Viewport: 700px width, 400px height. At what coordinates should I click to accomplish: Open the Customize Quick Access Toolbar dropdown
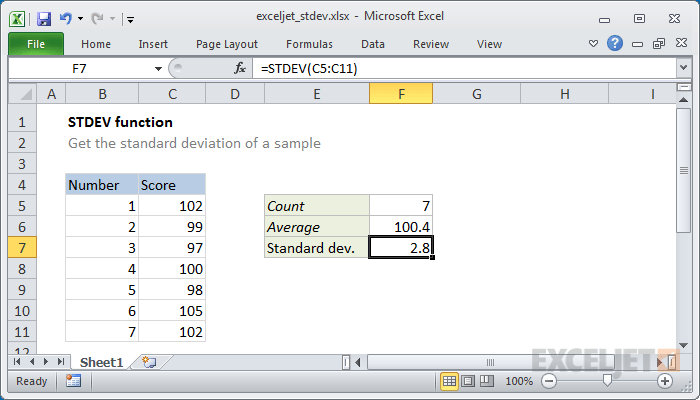tap(130, 19)
